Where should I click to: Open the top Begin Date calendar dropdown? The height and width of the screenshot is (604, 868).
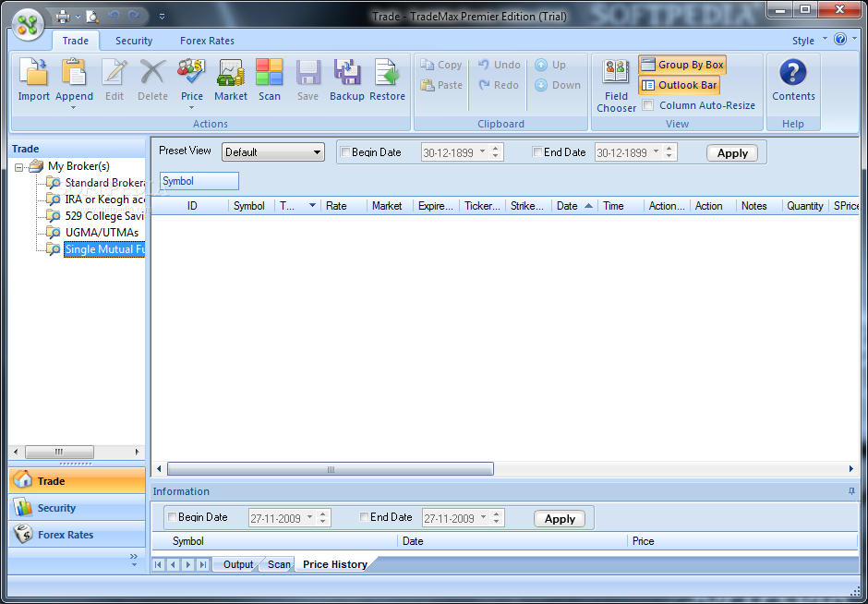(482, 151)
